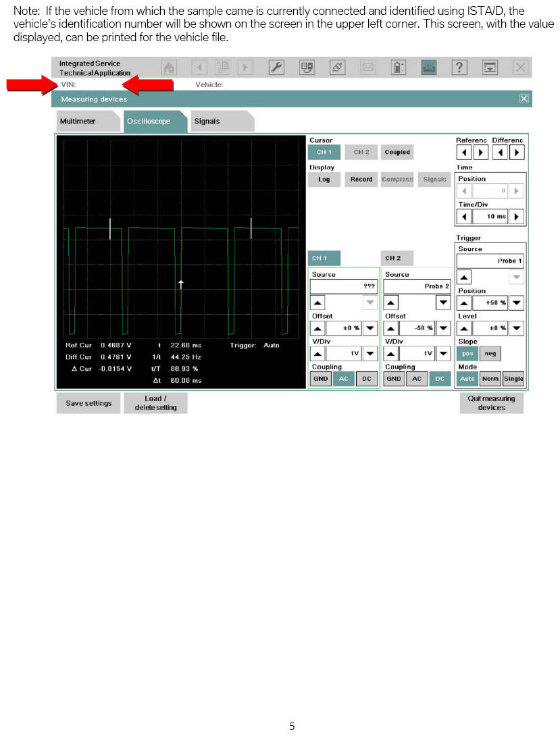Toggle Signals button under Display
This screenshot has height=736, width=560.
tap(434, 180)
